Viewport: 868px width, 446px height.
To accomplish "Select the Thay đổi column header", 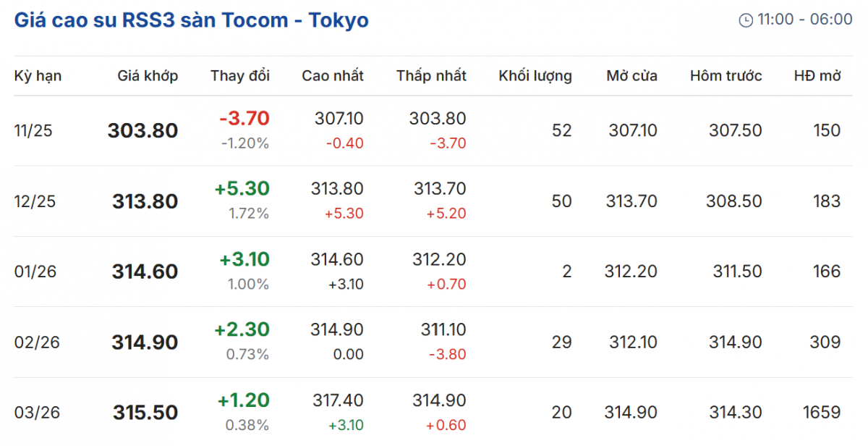I will (x=240, y=76).
